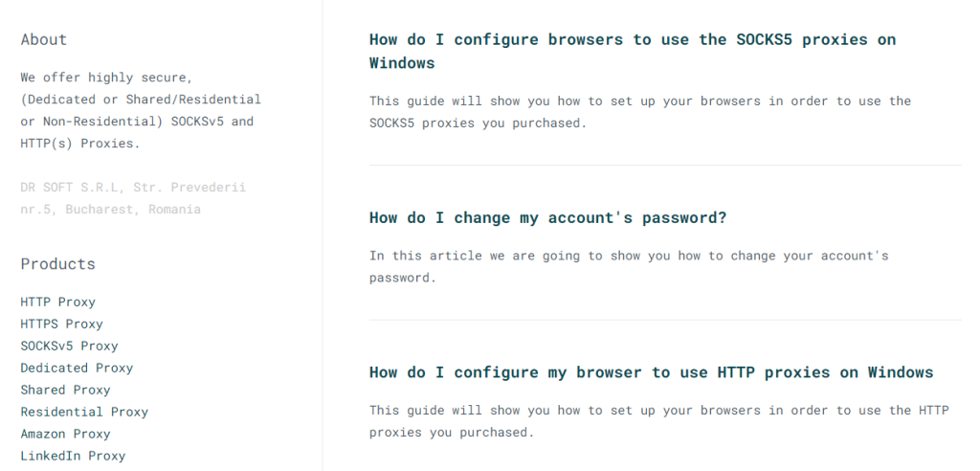
Task: Open the HTTPS Proxy product link
Action: point(62,324)
